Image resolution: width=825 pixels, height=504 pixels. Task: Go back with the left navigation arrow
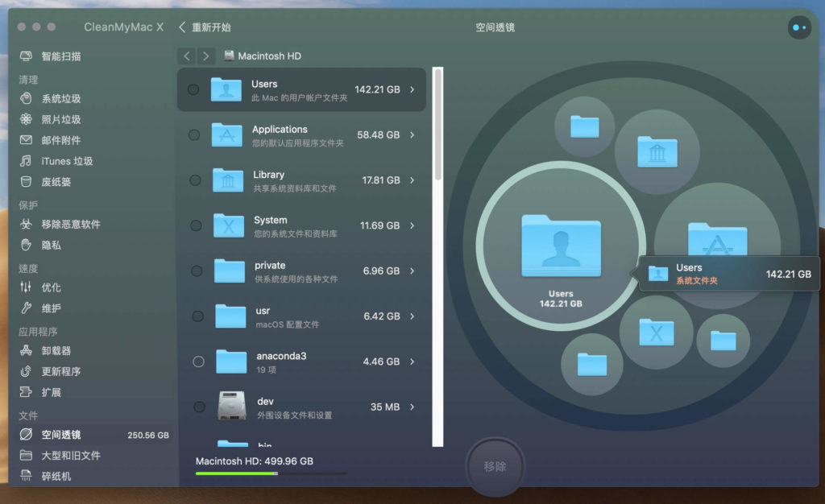point(187,56)
